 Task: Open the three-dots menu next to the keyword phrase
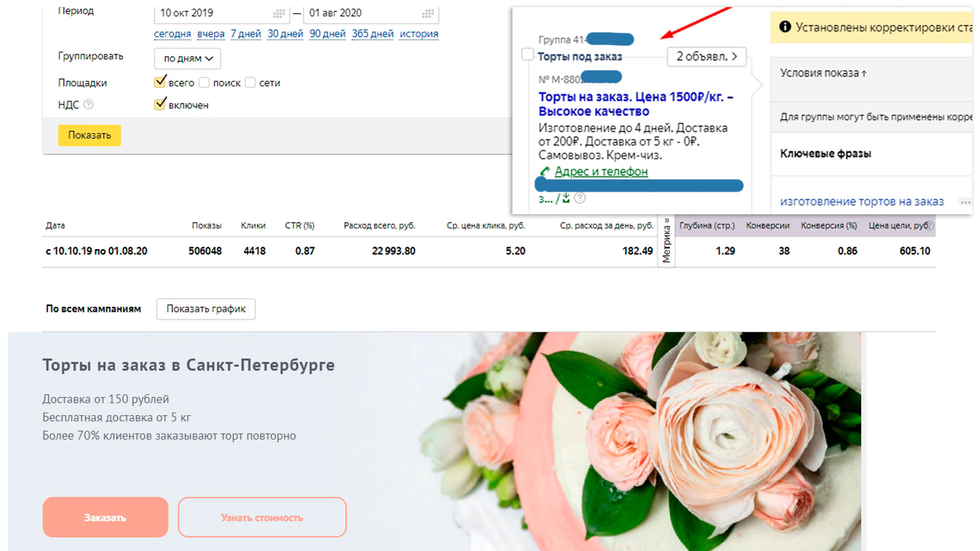965,202
